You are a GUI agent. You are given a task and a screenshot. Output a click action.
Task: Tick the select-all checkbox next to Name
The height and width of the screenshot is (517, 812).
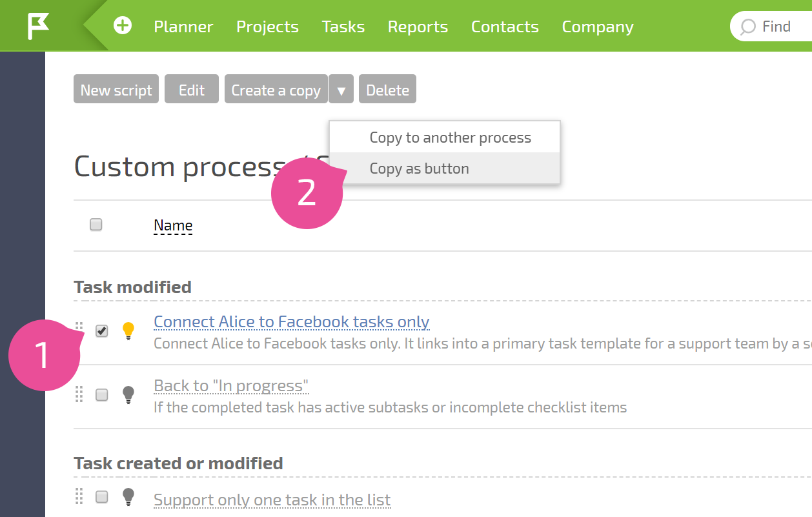coord(96,225)
